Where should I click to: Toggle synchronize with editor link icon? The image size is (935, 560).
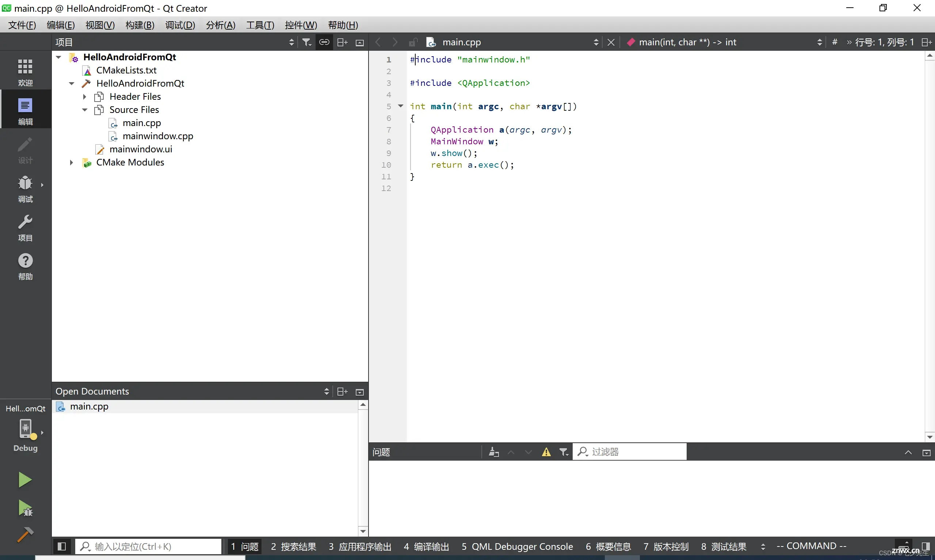pyautogui.click(x=324, y=42)
